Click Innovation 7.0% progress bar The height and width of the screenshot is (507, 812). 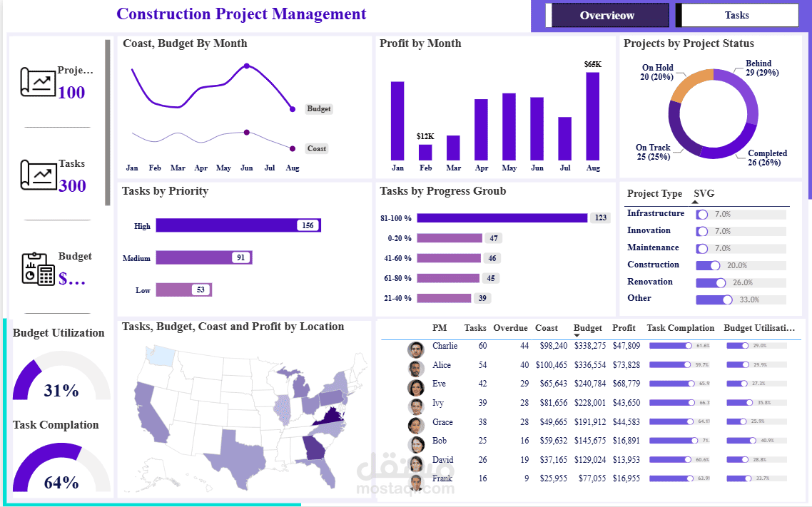tap(741, 231)
